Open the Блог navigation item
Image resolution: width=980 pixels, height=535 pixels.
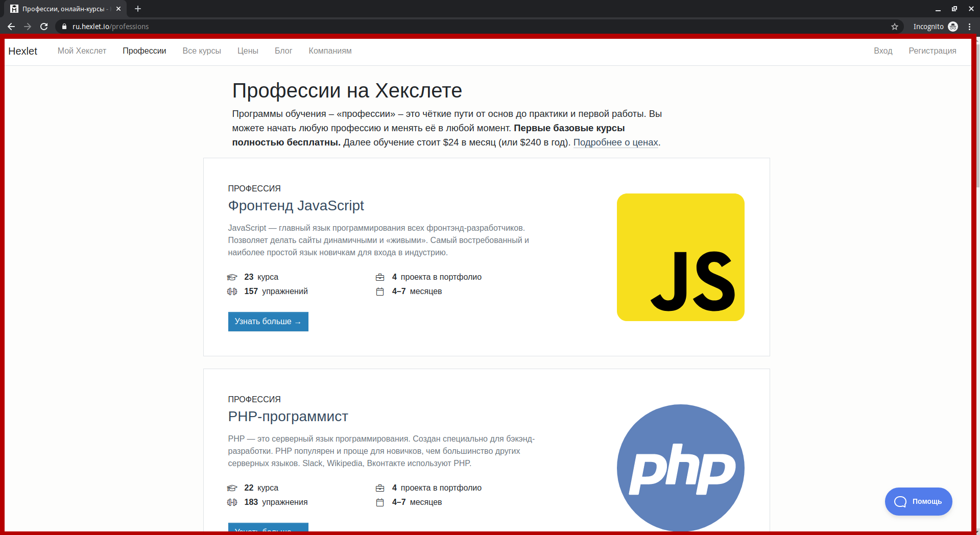283,51
